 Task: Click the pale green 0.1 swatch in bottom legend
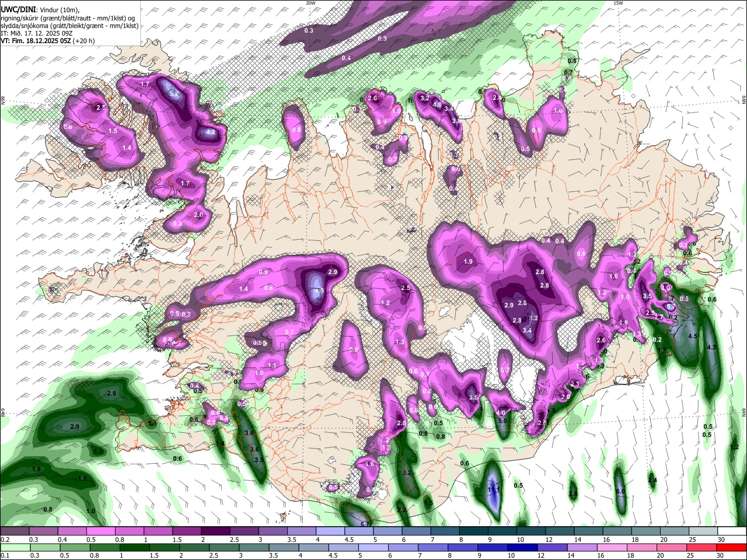[15, 548]
